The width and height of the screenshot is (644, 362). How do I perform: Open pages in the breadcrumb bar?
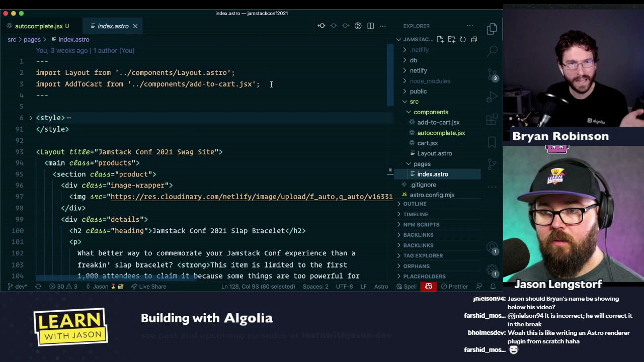tap(32, 39)
